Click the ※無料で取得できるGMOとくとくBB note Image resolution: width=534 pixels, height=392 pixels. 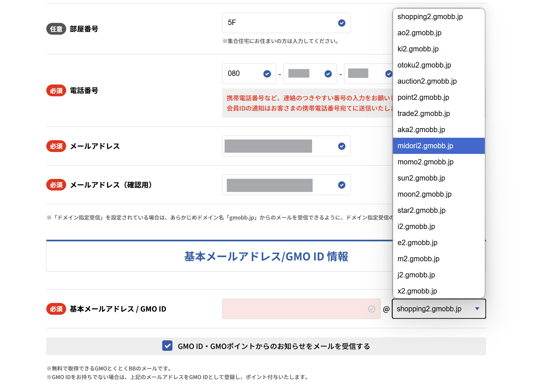(109, 368)
